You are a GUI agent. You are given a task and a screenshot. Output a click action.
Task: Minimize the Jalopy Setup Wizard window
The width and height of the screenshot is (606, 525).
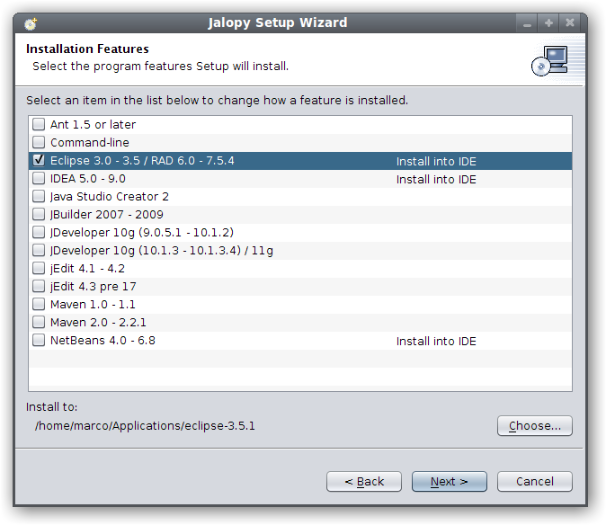tap(527, 23)
